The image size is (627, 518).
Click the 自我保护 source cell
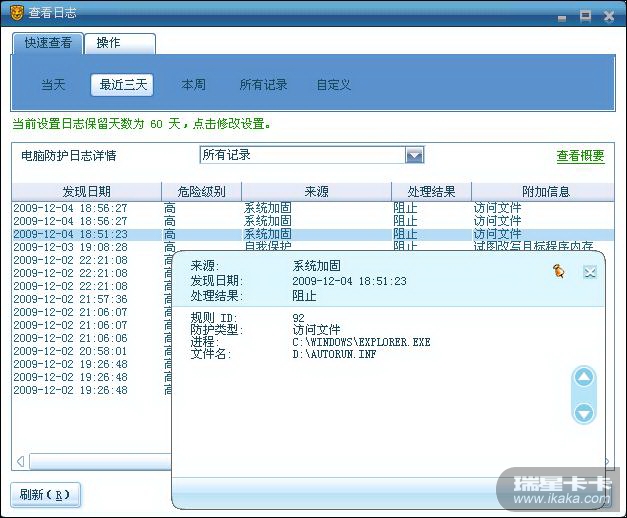pos(268,246)
